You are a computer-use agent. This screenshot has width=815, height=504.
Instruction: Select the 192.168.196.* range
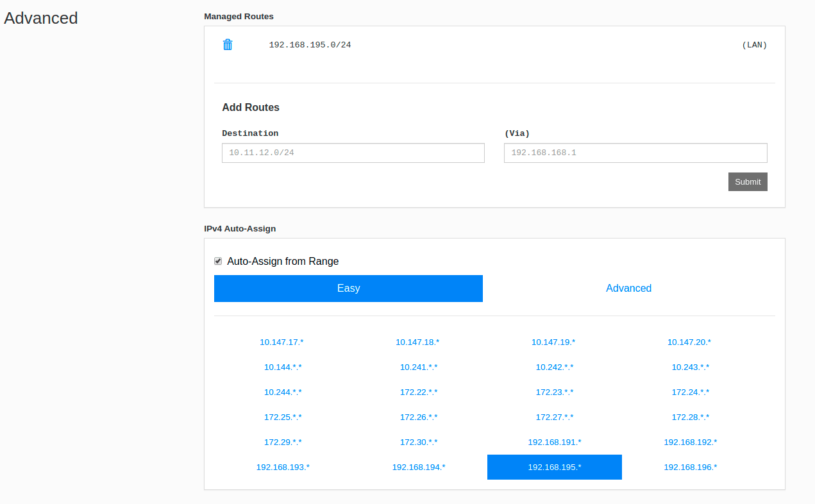click(x=691, y=467)
